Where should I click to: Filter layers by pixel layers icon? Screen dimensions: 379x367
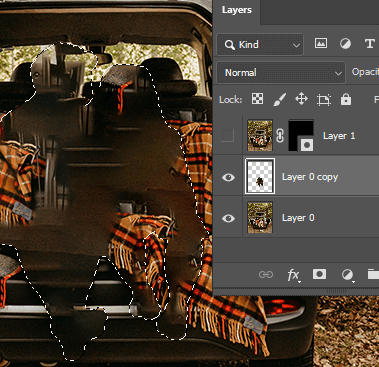point(321,44)
